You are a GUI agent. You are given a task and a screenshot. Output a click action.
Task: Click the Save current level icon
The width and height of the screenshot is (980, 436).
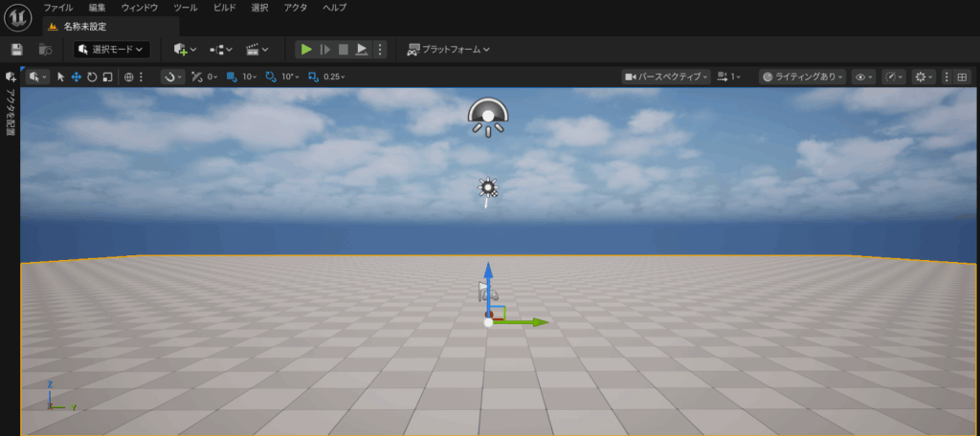pyautogui.click(x=16, y=49)
